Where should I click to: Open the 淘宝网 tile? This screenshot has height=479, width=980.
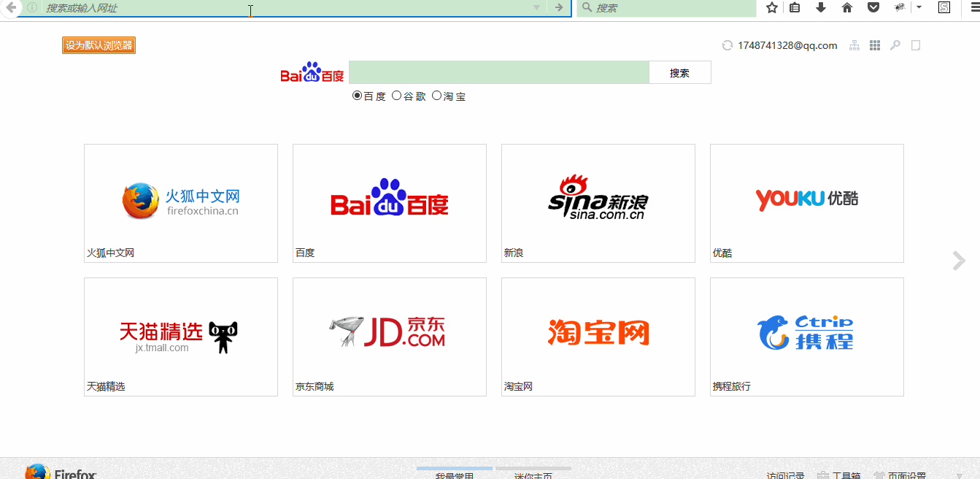click(x=598, y=337)
